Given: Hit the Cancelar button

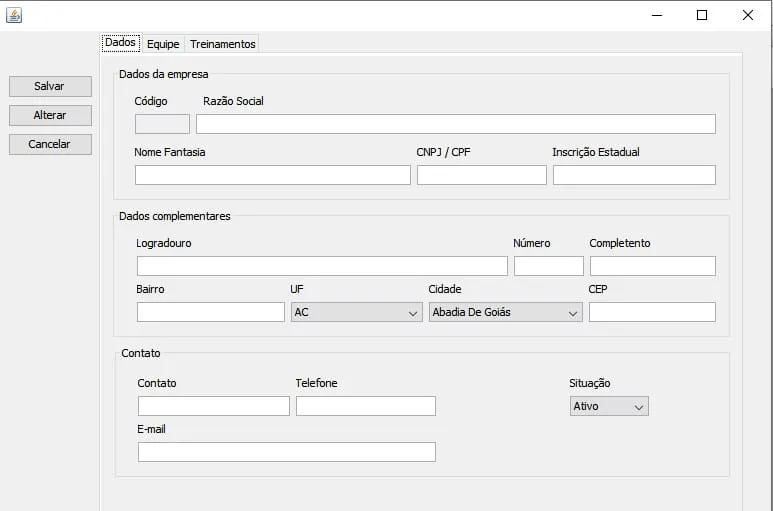Looking at the screenshot, I should coord(50,144).
